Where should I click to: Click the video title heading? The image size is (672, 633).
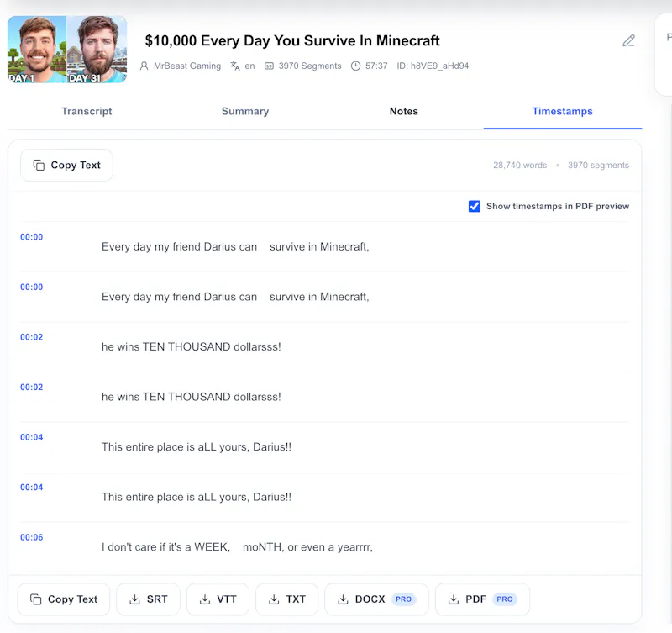pos(292,40)
